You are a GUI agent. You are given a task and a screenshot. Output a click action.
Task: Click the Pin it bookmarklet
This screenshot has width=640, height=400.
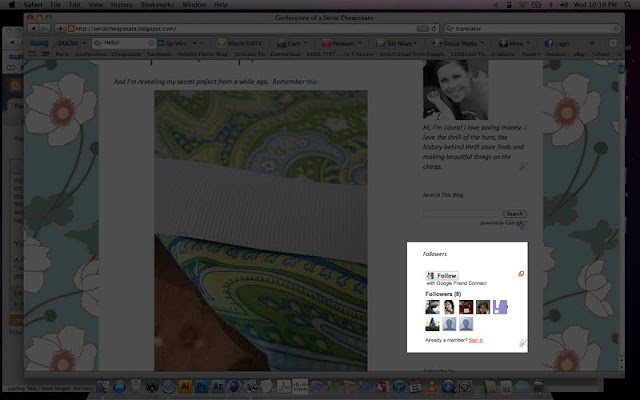coord(62,54)
